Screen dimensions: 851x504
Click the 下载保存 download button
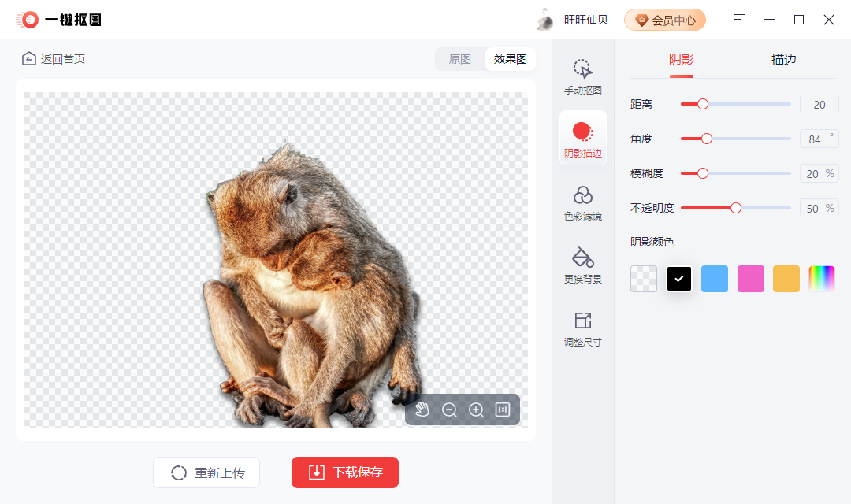(x=344, y=472)
